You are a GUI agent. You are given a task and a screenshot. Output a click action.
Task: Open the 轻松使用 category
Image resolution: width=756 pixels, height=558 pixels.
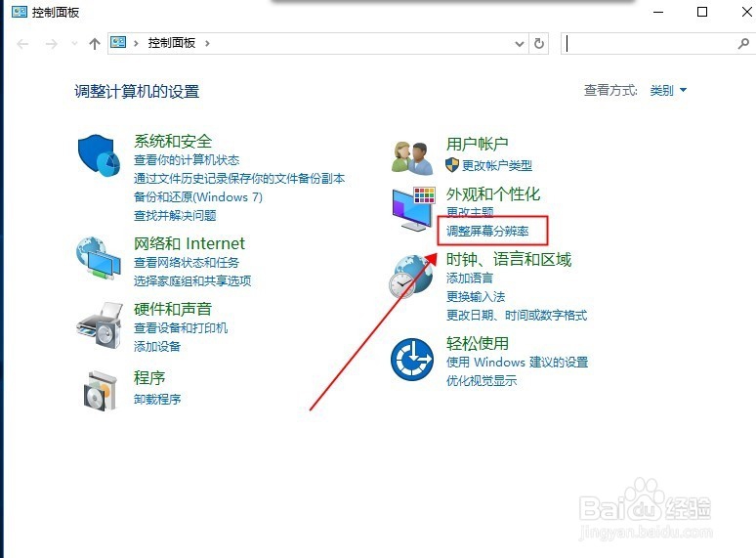coord(478,343)
